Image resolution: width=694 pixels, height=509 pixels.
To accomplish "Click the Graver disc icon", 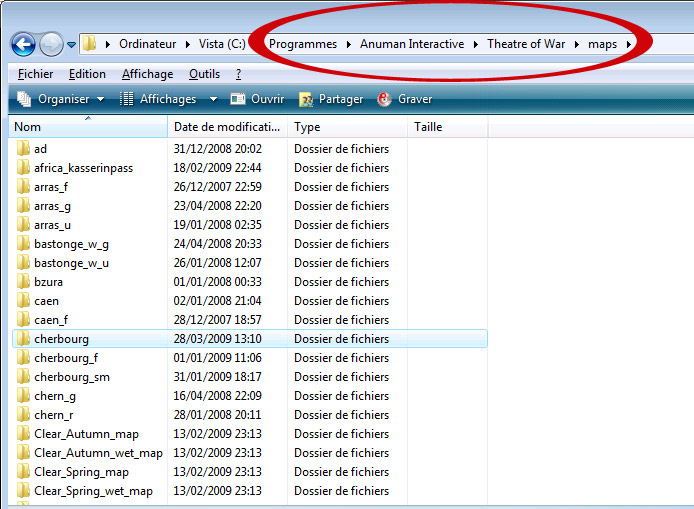I will click(385, 99).
